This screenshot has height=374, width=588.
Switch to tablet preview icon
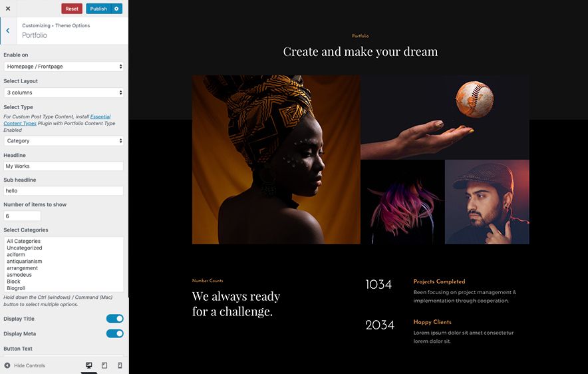(x=104, y=365)
